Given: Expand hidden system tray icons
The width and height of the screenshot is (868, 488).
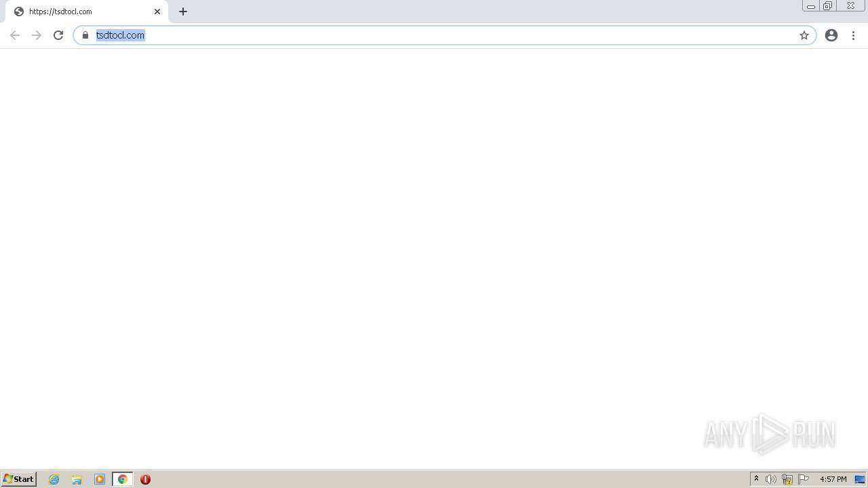Looking at the screenshot, I should pyautogui.click(x=756, y=479).
